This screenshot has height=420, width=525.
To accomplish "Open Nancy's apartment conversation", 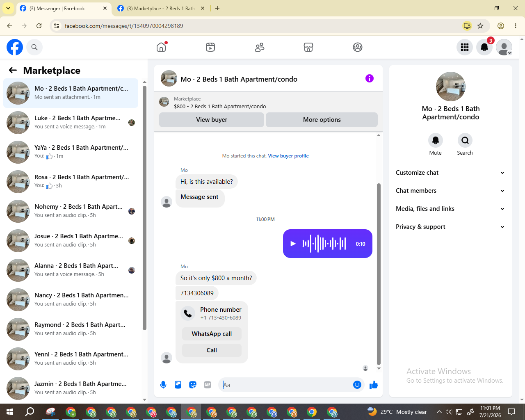I will (x=71, y=299).
